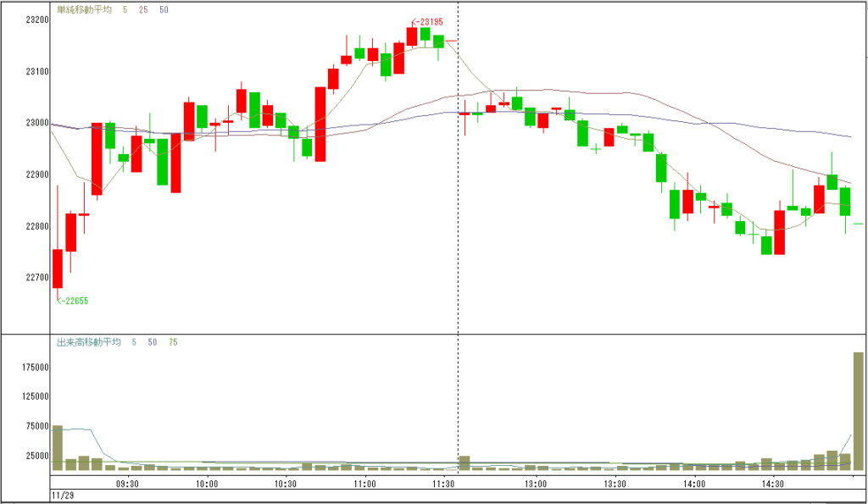Click the 23000 price axis label
This screenshot has height=504, width=868.
point(37,123)
